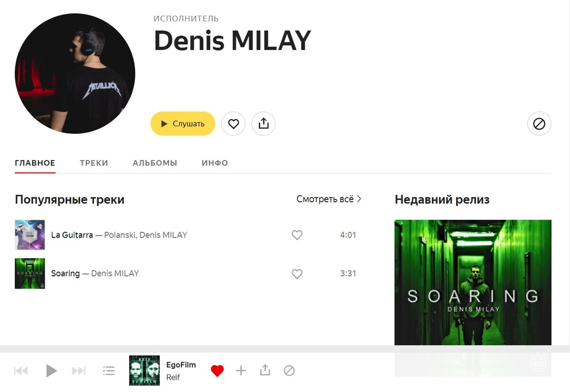Open the Reif artist link in the player
The image size is (570, 392).
tap(173, 378)
